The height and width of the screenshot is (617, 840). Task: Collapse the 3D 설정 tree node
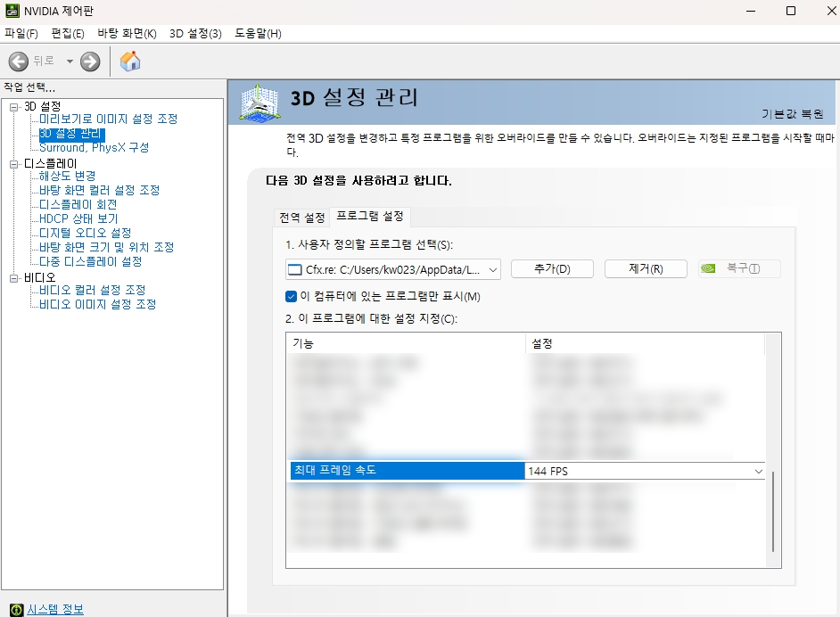(x=14, y=108)
